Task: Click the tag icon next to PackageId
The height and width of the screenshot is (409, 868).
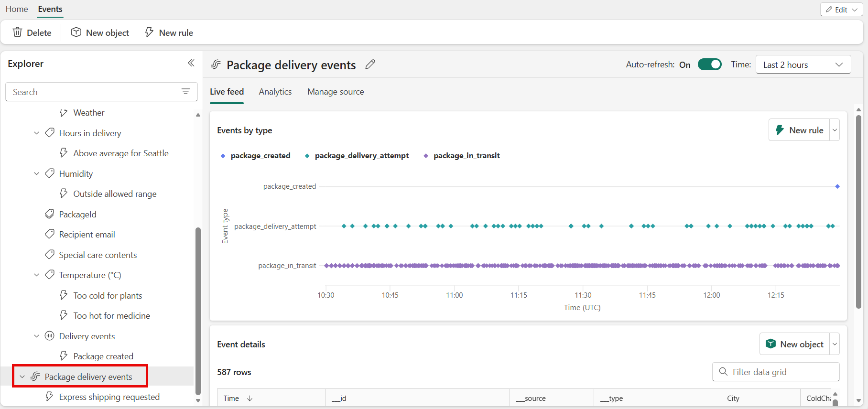Action: tap(50, 214)
